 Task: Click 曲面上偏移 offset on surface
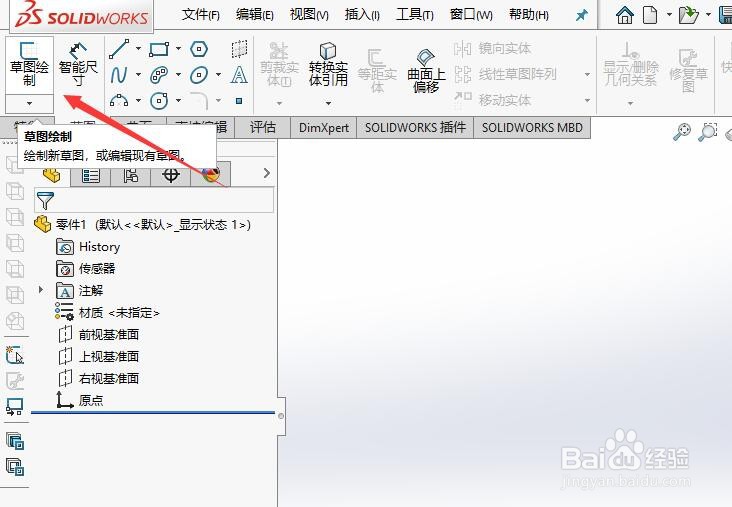pyautogui.click(x=426, y=70)
